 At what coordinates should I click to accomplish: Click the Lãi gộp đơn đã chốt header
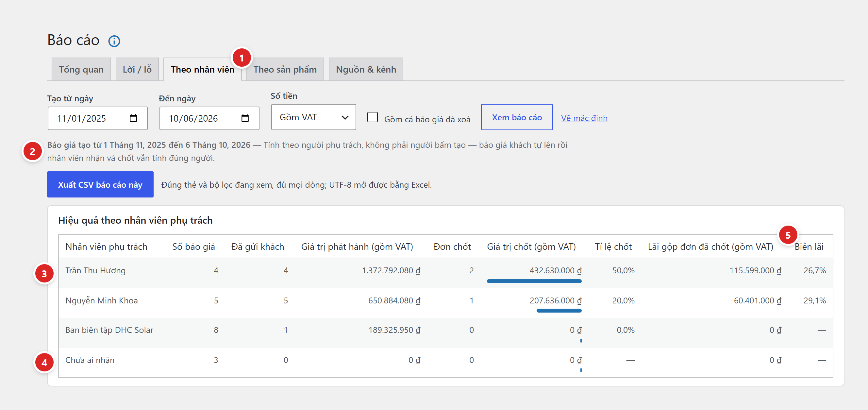click(x=710, y=247)
